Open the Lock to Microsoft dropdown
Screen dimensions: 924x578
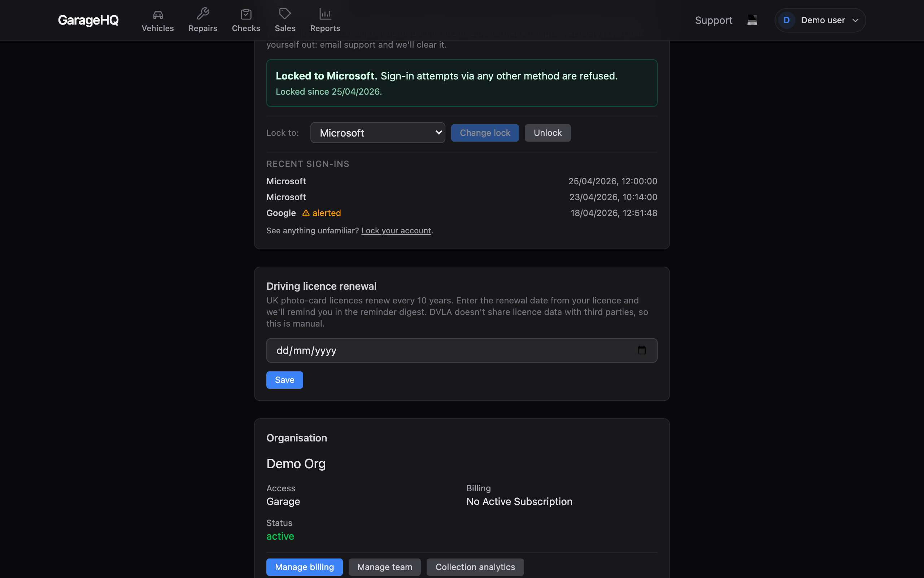(378, 133)
